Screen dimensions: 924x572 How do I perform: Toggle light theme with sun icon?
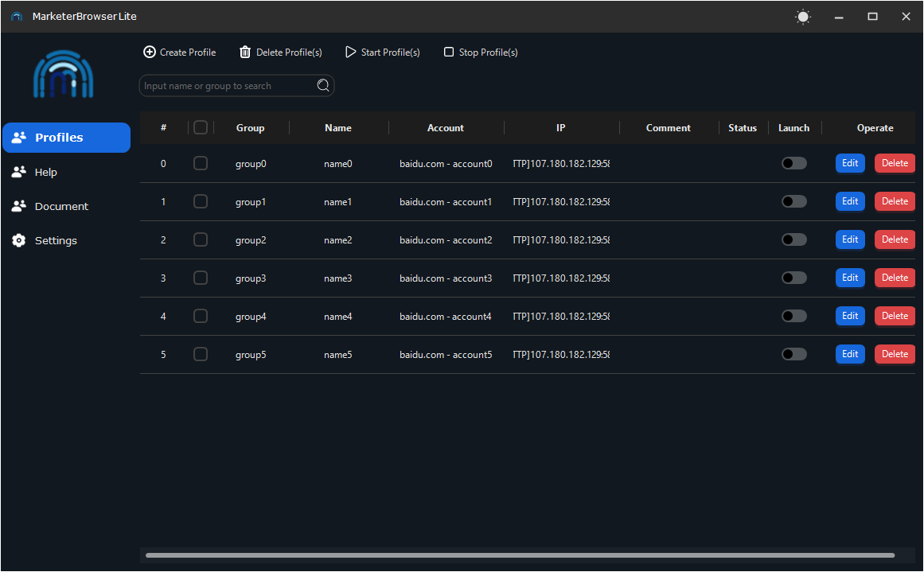pyautogui.click(x=803, y=17)
